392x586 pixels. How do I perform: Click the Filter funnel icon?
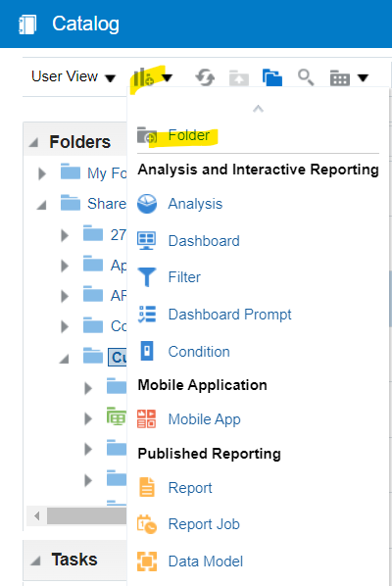147,277
